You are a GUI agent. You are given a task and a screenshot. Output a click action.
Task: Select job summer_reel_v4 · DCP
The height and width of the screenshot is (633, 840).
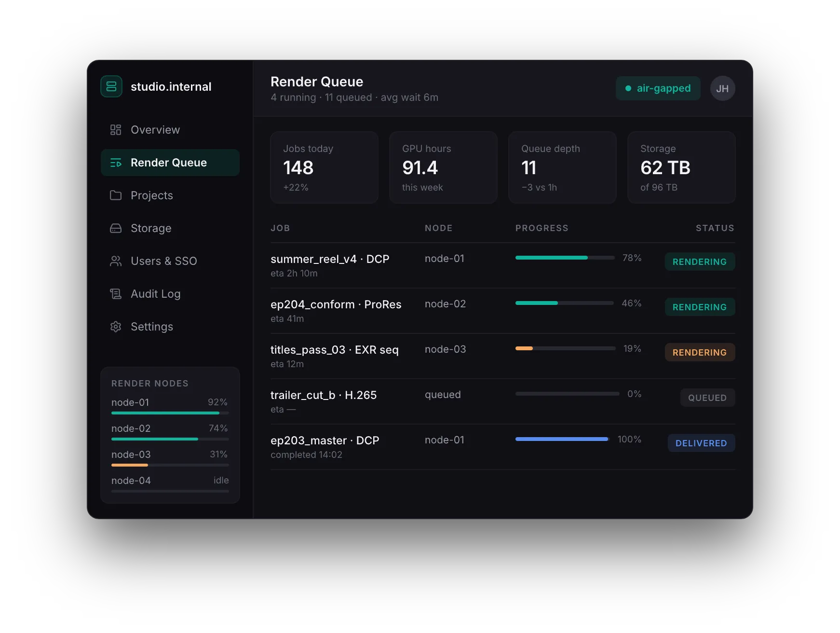(330, 259)
